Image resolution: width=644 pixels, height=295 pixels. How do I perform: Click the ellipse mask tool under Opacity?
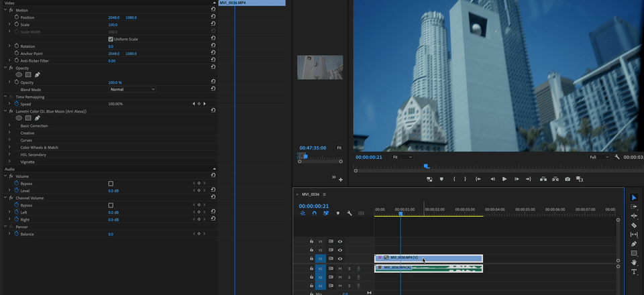[19, 74]
